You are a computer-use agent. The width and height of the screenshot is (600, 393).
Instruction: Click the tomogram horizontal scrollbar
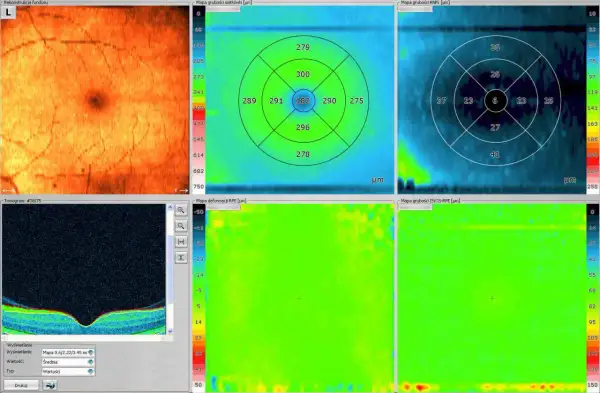pos(84,338)
